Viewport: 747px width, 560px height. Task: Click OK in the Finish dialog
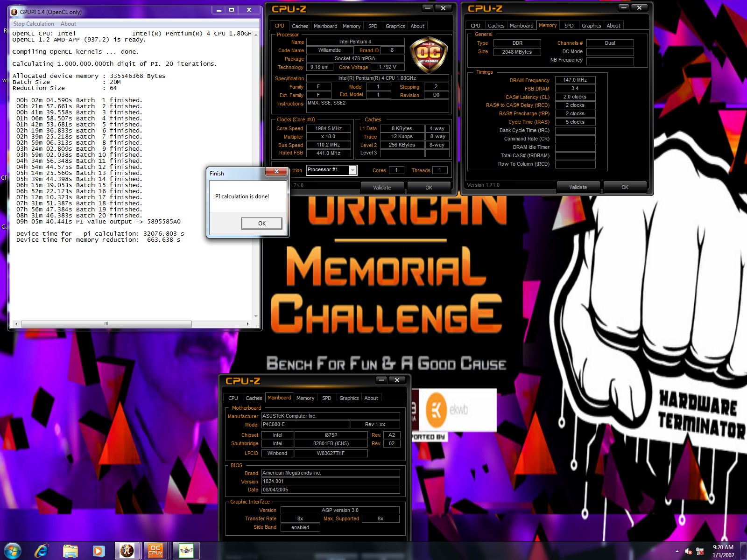coord(261,224)
